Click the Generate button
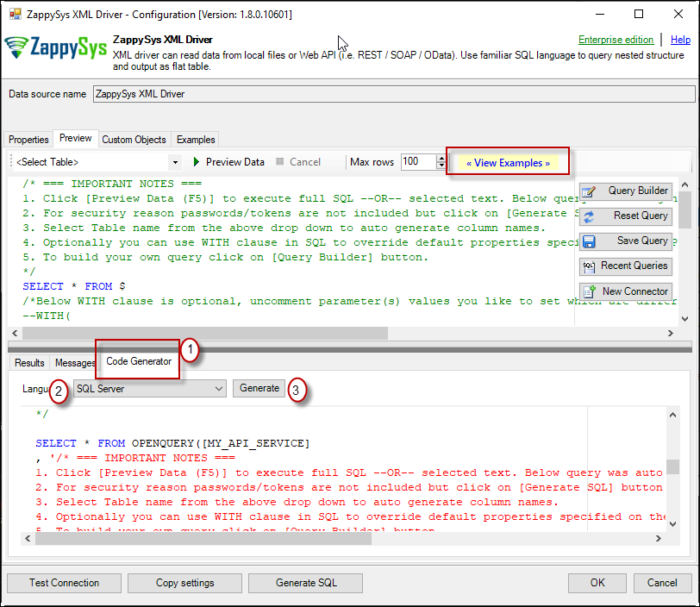The width and height of the screenshot is (700, 607). coord(259,388)
